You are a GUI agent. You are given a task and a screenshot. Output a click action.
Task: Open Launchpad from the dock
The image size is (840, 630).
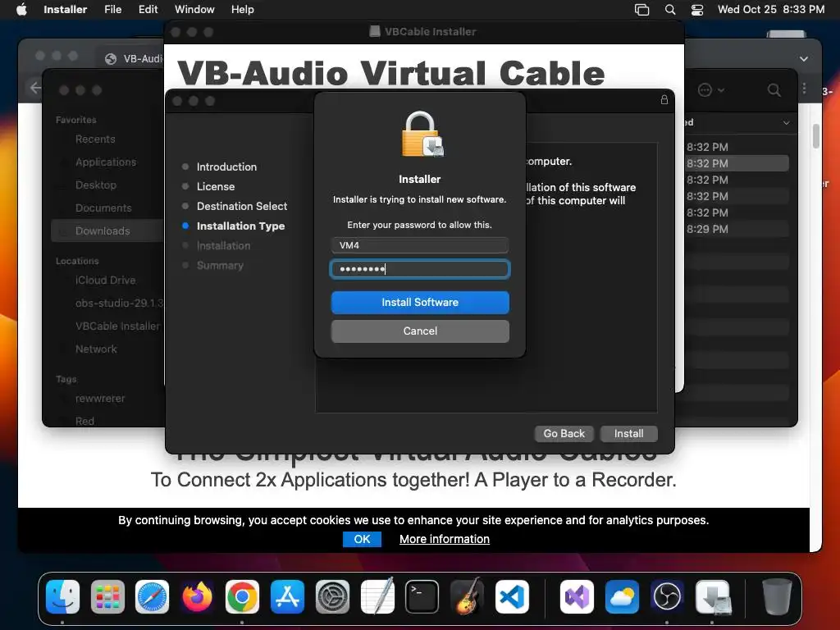(107, 596)
